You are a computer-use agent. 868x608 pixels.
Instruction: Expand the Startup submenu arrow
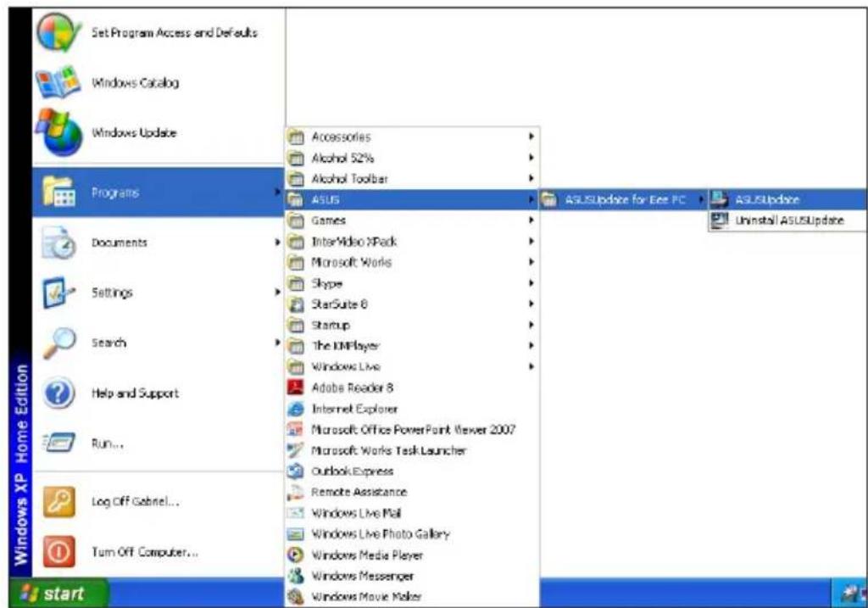[531, 325]
